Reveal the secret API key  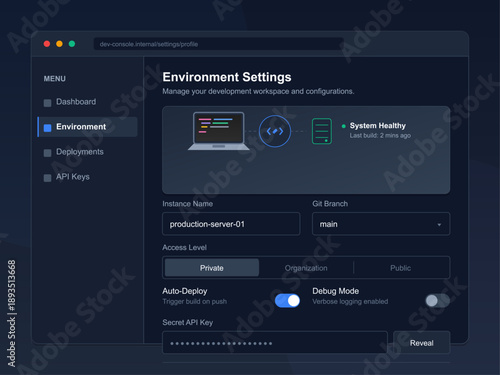[422, 343]
